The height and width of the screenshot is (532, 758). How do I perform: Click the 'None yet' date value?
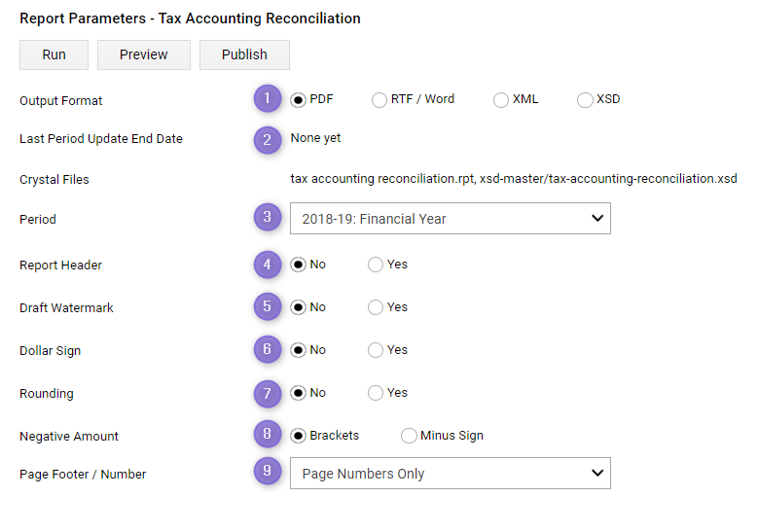pos(315,138)
